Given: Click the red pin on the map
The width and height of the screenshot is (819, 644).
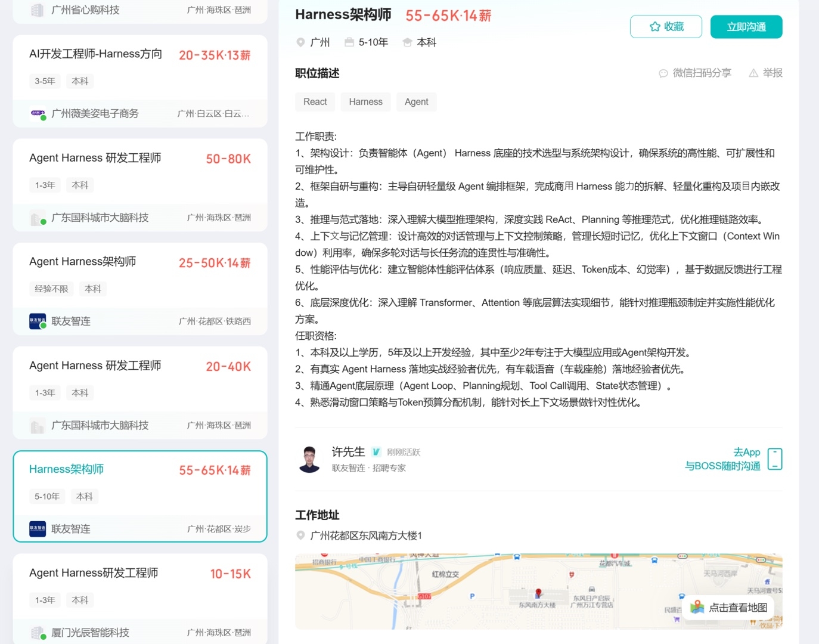Looking at the screenshot, I should click(x=538, y=593).
